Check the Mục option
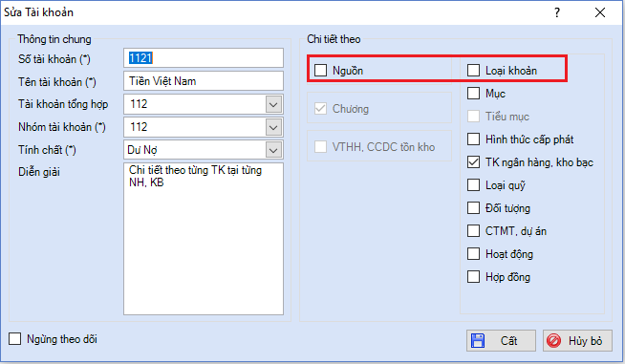This screenshot has height=364, width=625. tap(473, 93)
